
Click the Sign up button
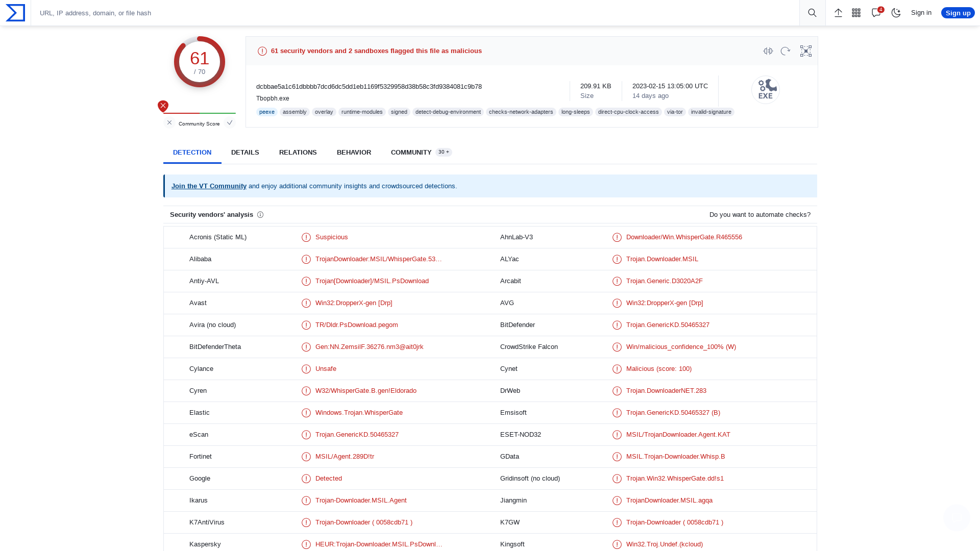[x=958, y=13]
